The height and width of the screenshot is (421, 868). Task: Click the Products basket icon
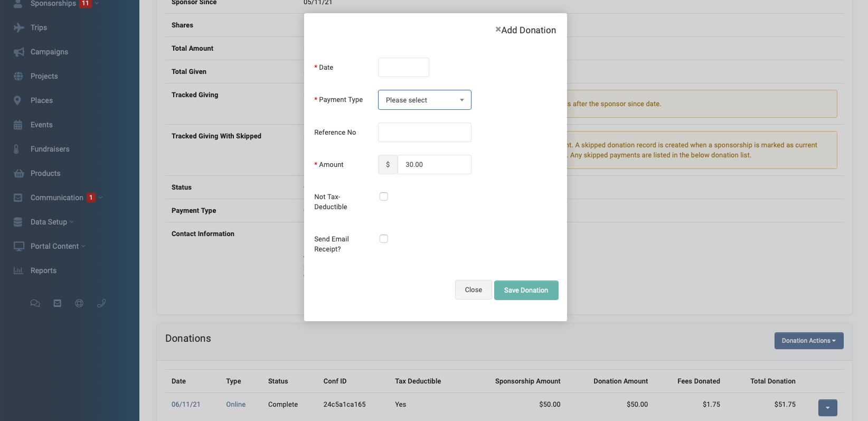18,173
